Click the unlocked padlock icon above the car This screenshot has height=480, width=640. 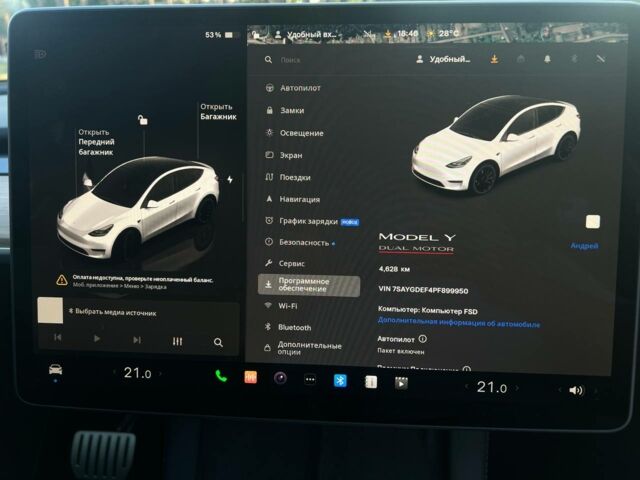142,120
